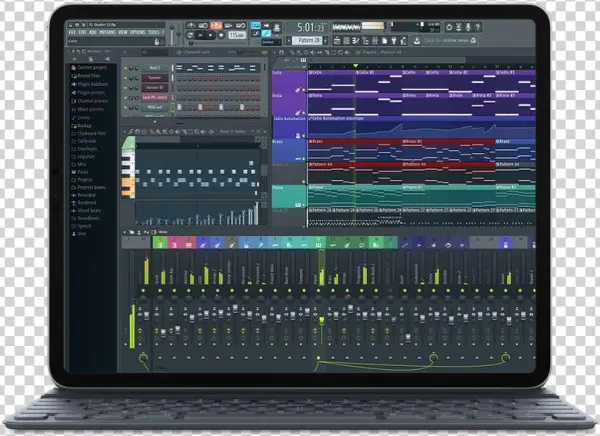Click the playlist magnet snap icon
600x436 pixels.
tap(282, 52)
